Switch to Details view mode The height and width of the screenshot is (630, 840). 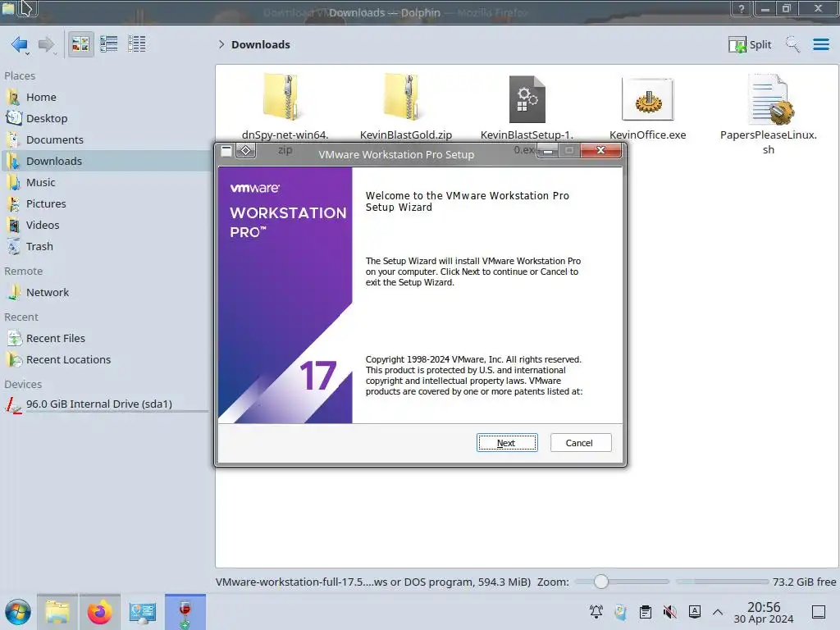coord(137,44)
